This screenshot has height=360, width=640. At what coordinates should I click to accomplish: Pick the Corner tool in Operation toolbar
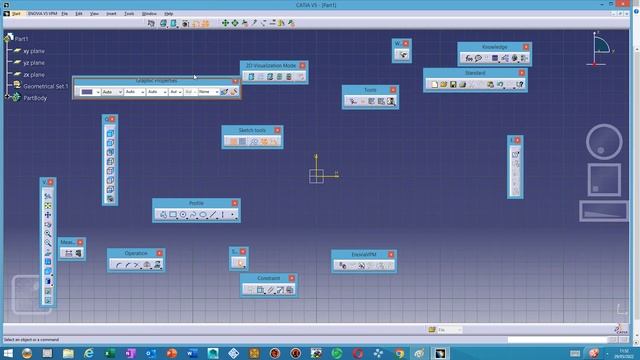pyautogui.click(x=118, y=265)
